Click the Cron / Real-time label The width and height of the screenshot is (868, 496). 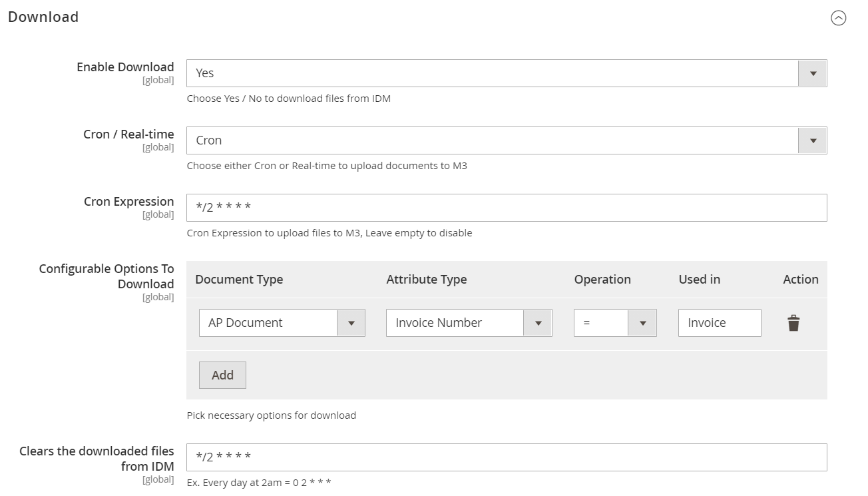click(x=128, y=134)
